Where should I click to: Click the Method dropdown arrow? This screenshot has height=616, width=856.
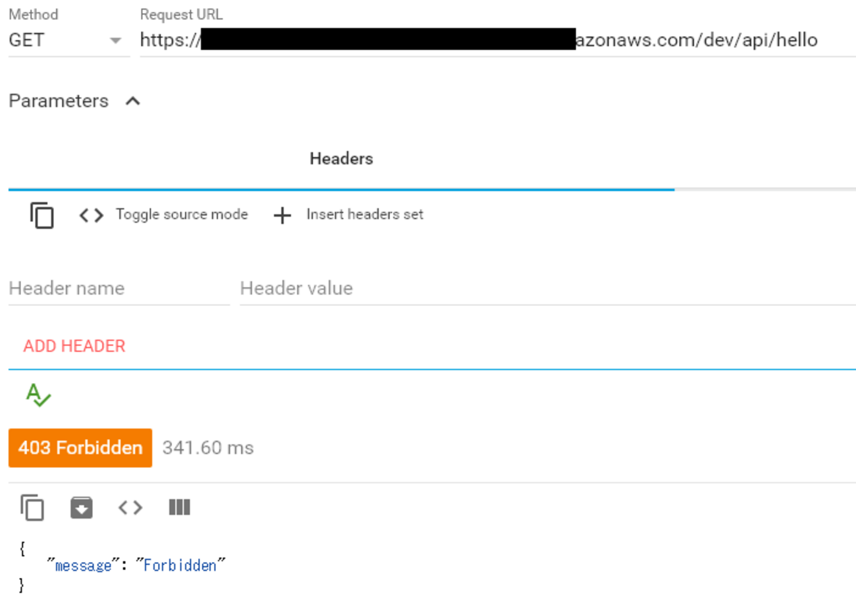pos(116,41)
